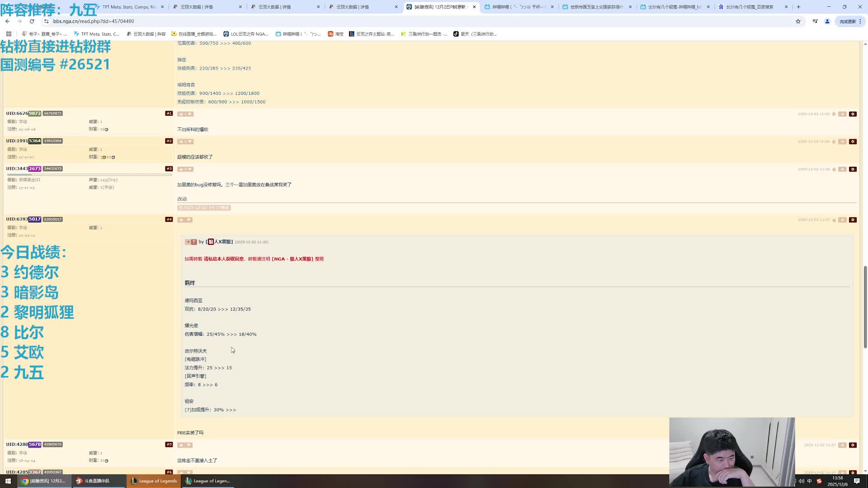868x488 pixels.
Task: Open the media control icon in toolbar
Action: coord(815,21)
